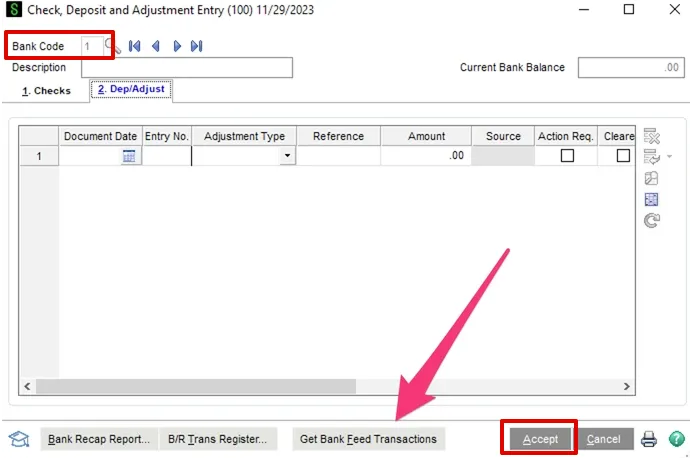Jump to last bank code record

coord(197,46)
